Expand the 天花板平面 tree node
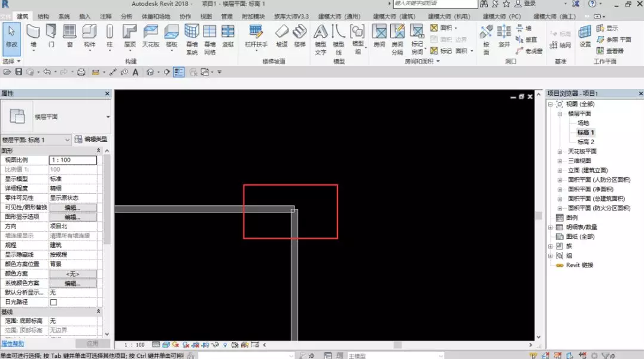 560,151
